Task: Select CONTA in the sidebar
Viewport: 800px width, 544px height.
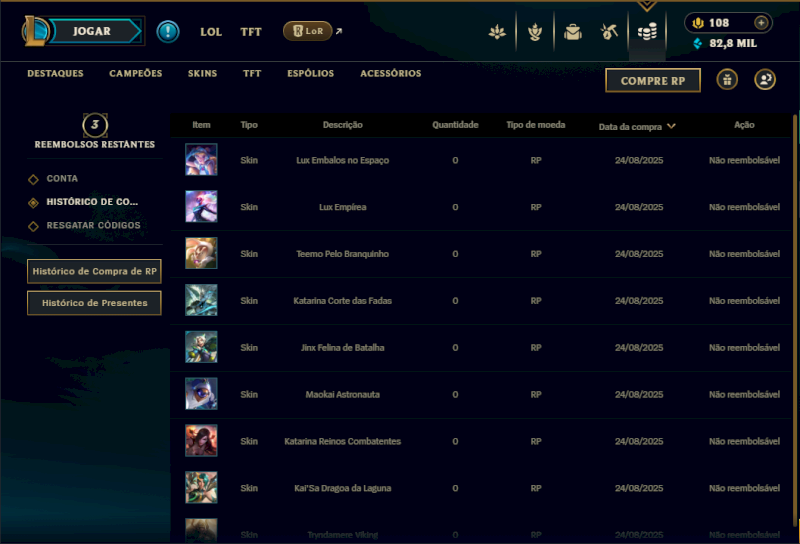Action: click(62, 179)
